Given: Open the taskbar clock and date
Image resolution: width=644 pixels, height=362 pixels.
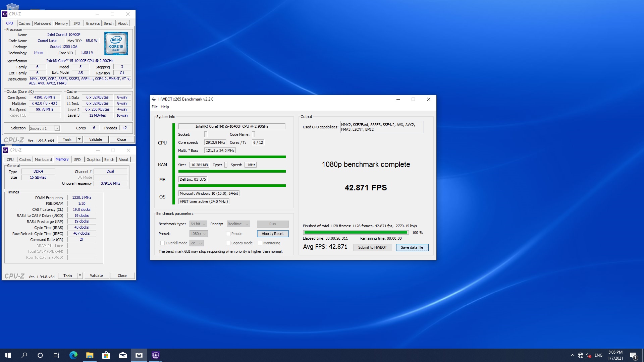Looking at the screenshot, I should click(x=615, y=355).
